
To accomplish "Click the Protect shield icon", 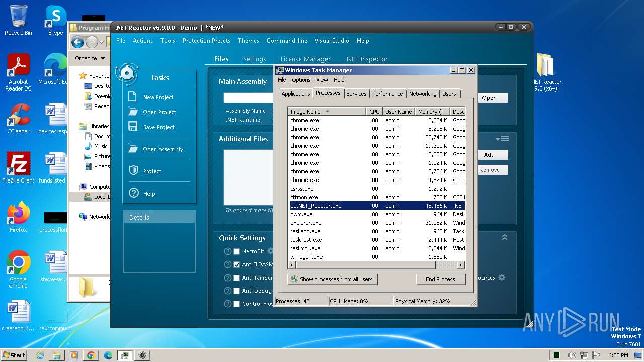I will coord(133,171).
